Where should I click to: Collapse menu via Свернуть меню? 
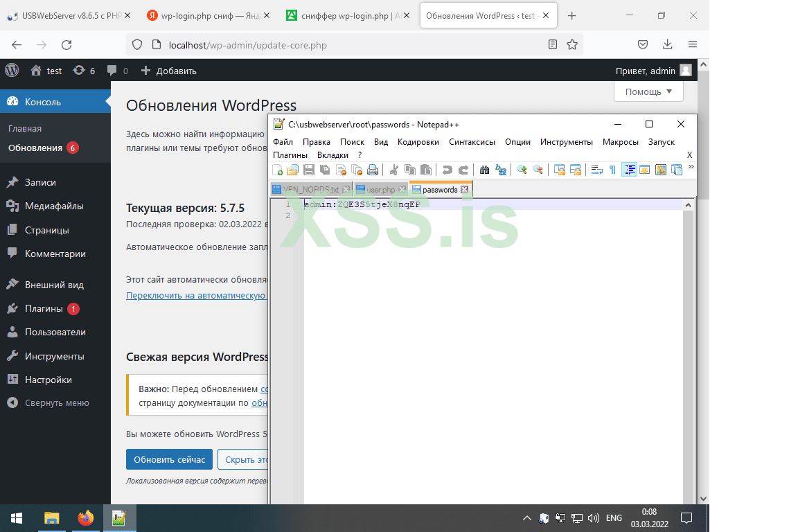tap(57, 402)
